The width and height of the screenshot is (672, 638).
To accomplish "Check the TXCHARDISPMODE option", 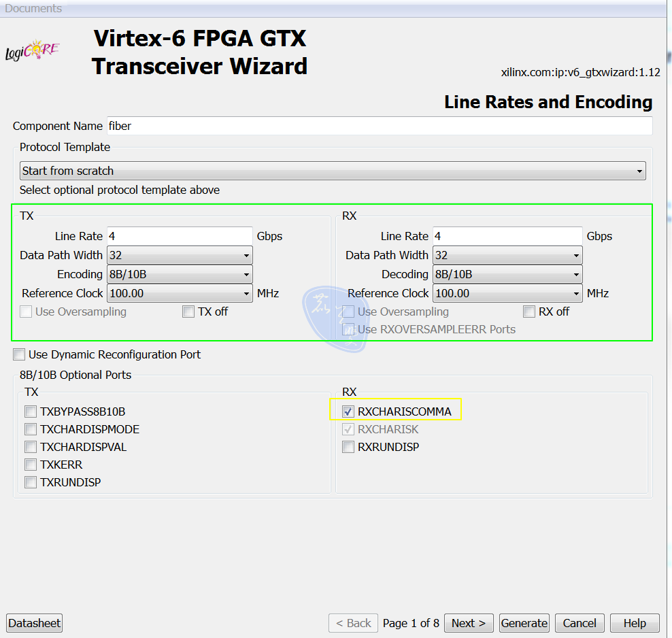I will (x=31, y=429).
